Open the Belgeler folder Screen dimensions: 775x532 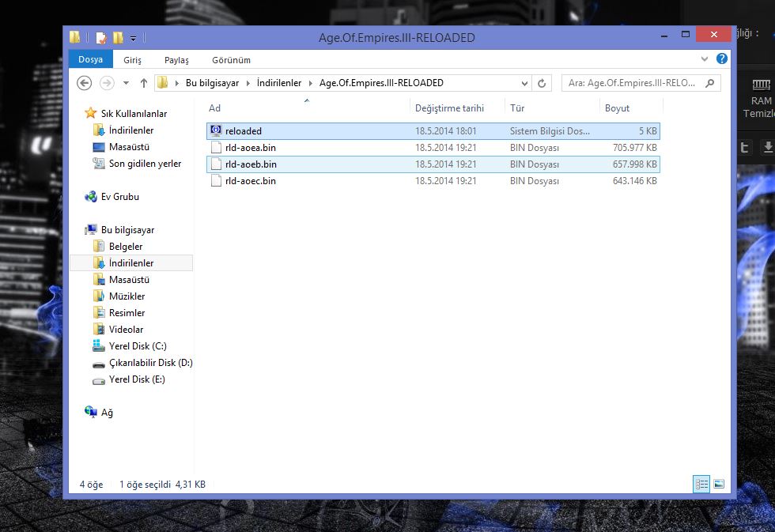pyautogui.click(x=126, y=247)
